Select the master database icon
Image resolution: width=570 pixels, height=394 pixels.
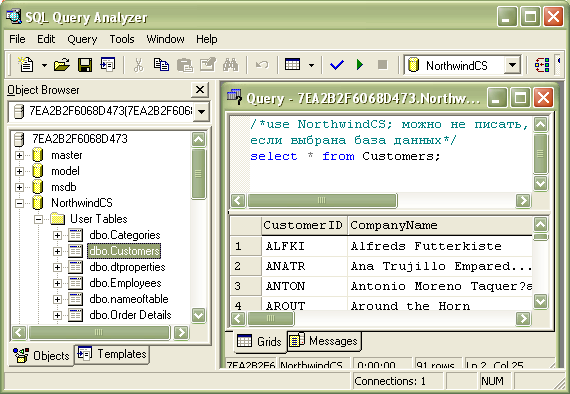point(37,155)
